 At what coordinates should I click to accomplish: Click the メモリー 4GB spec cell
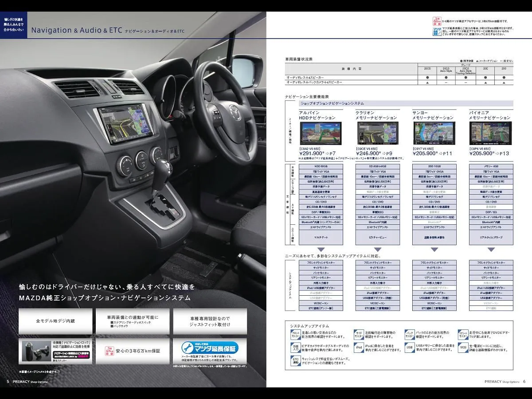491,166
